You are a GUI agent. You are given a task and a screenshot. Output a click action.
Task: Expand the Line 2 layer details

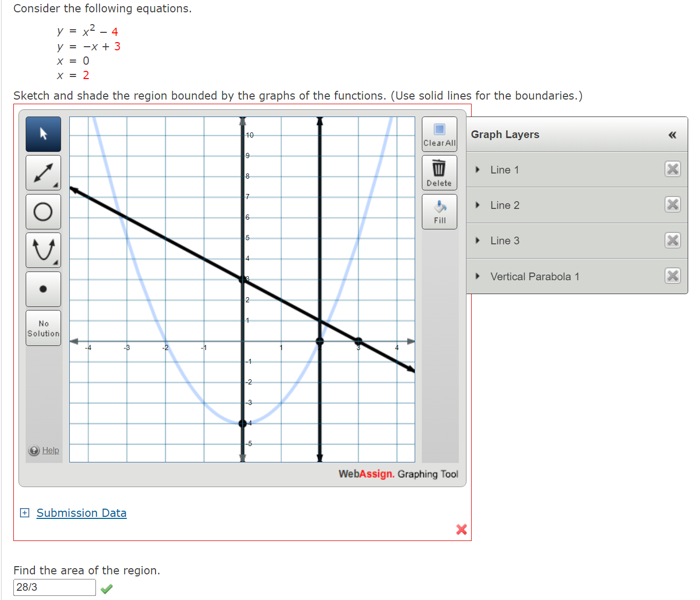click(x=478, y=205)
